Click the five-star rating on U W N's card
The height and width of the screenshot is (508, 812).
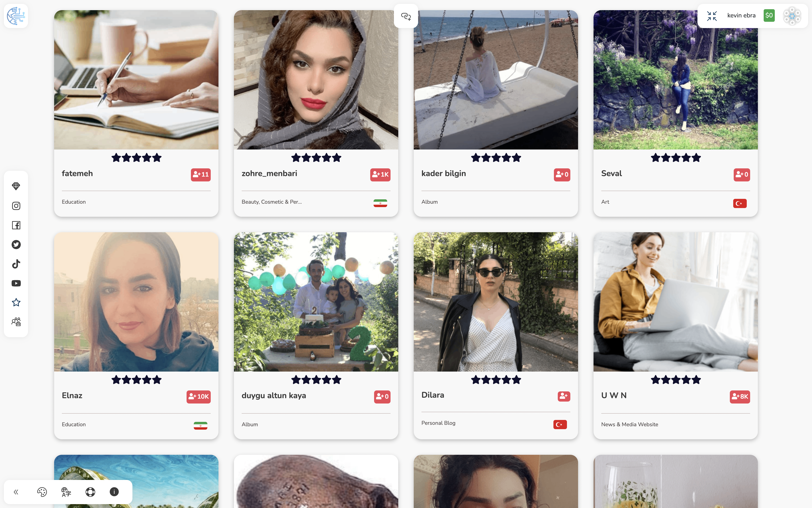pyautogui.click(x=675, y=380)
